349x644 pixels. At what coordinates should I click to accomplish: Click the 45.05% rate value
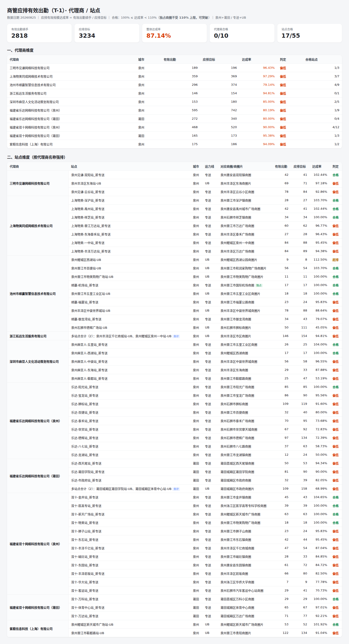(x=321, y=328)
